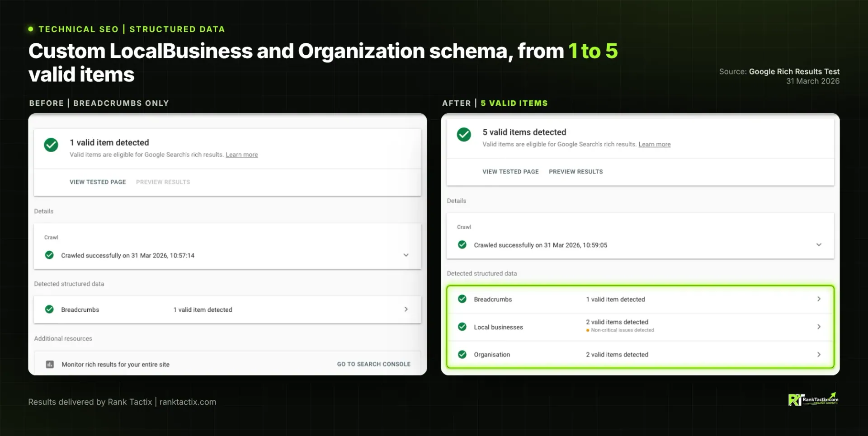Open Learn more link in After panel
The width and height of the screenshot is (868, 436).
(655, 144)
